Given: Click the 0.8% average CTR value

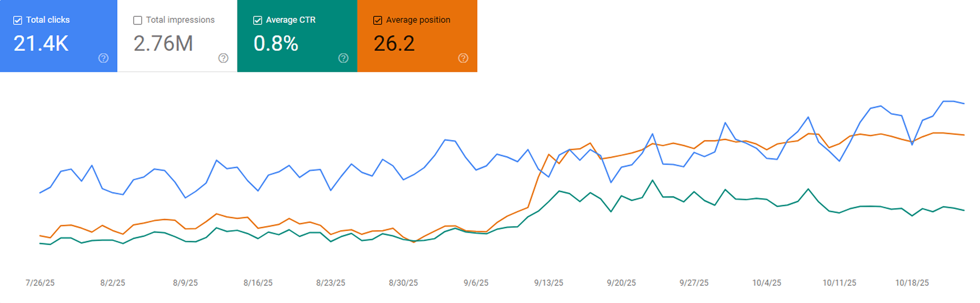Looking at the screenshot, I should point(276,43).
